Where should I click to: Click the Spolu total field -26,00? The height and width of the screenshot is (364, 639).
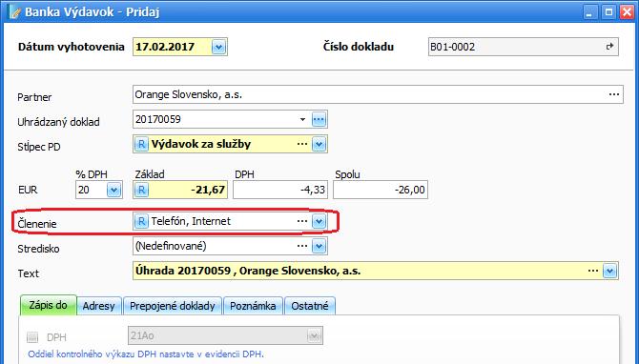pyautogui.click(x=381, y=190)
